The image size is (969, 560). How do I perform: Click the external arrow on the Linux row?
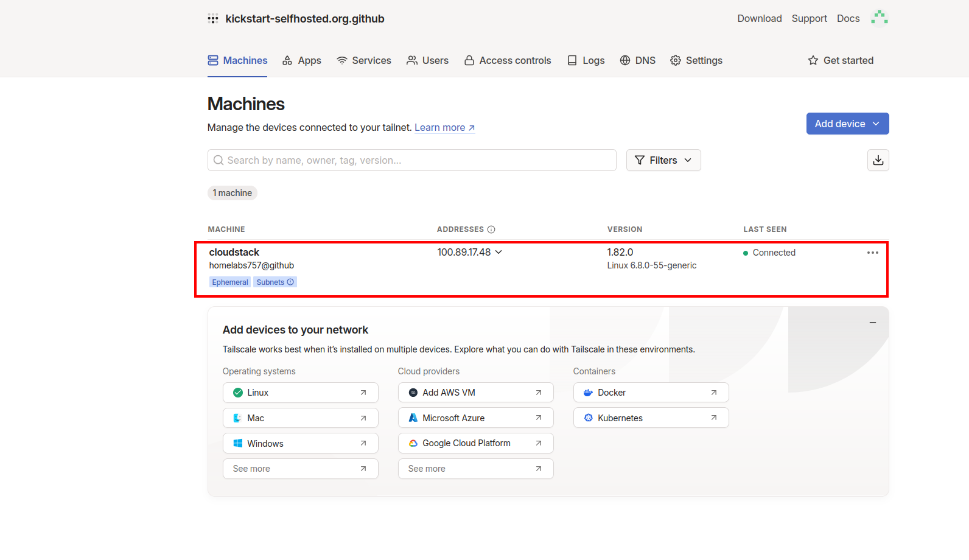click(363, 393)
